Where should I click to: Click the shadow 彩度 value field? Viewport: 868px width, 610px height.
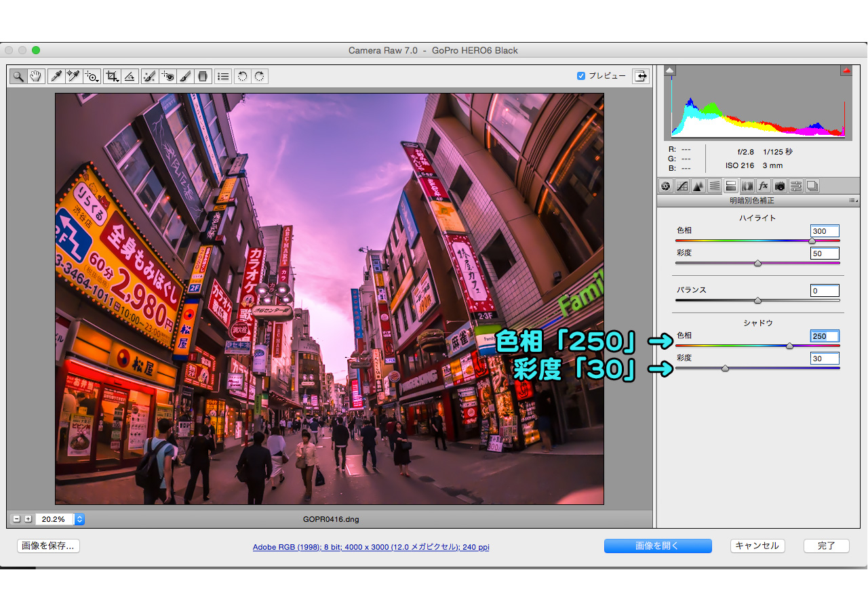click(x=825, y=358)
